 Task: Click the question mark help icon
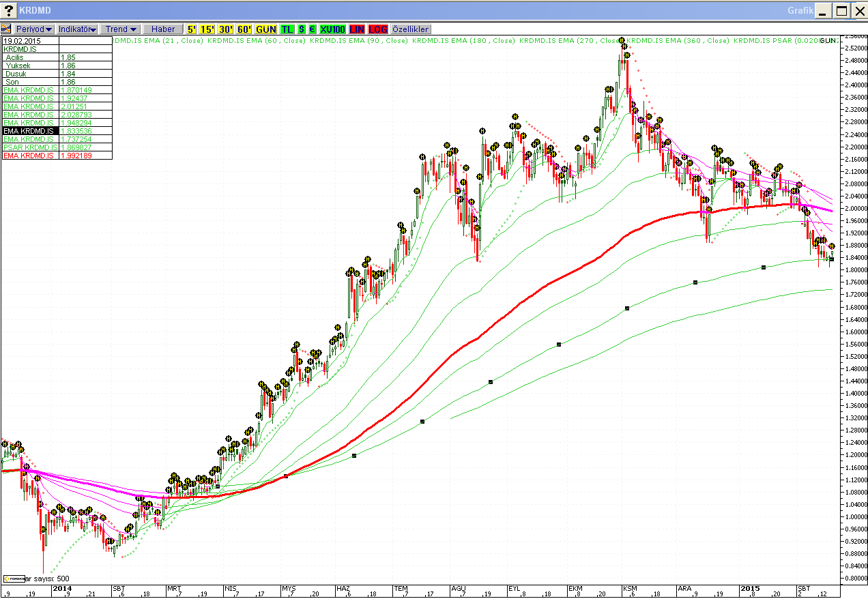8,11
